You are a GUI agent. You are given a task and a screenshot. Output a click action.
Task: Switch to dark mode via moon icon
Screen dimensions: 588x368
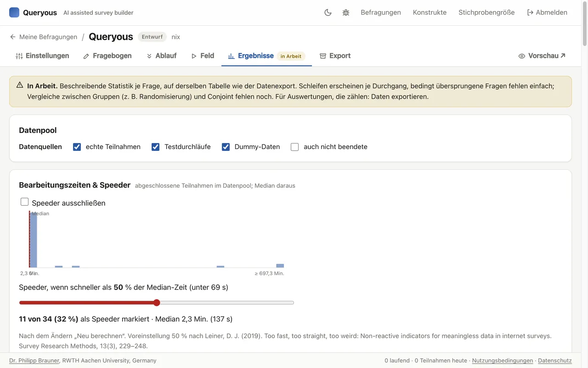[x=328, y=12]
